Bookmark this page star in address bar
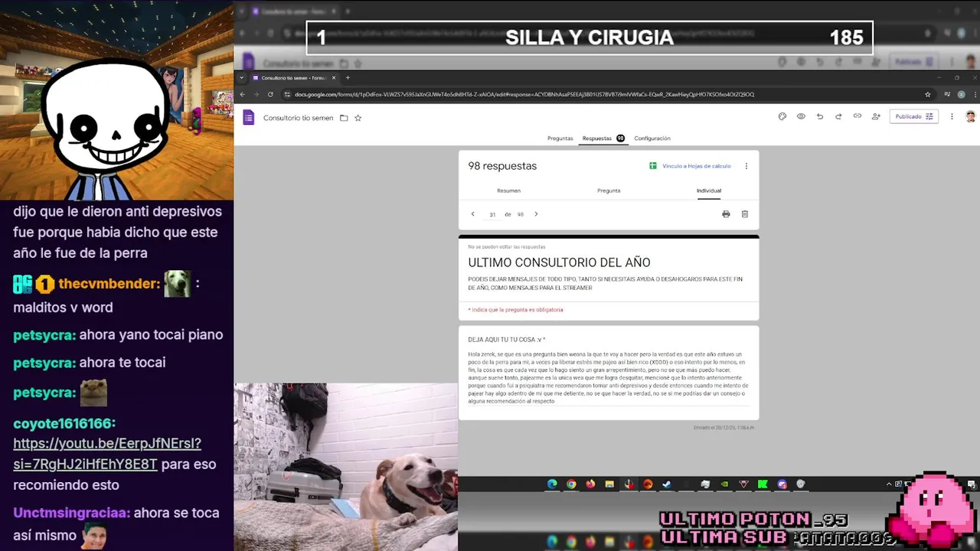This screenshot has height=551, width=980. [x=928, y=94]
